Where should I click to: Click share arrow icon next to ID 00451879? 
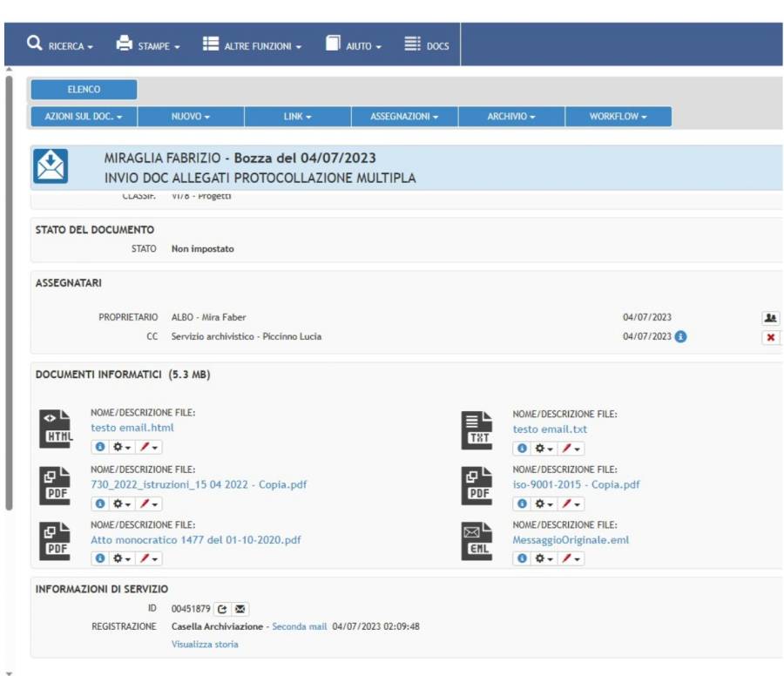click(x=222, y=609)
